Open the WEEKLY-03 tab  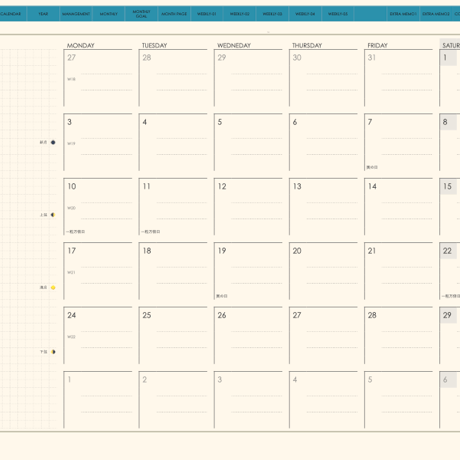pyautogui.click(x=272, y=14)
